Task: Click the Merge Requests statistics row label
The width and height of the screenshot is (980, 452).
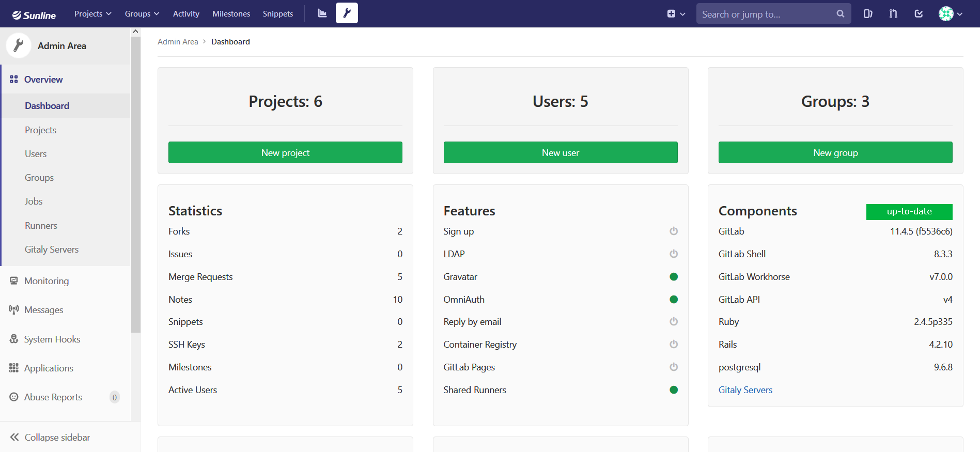Action: pos(200,276)
